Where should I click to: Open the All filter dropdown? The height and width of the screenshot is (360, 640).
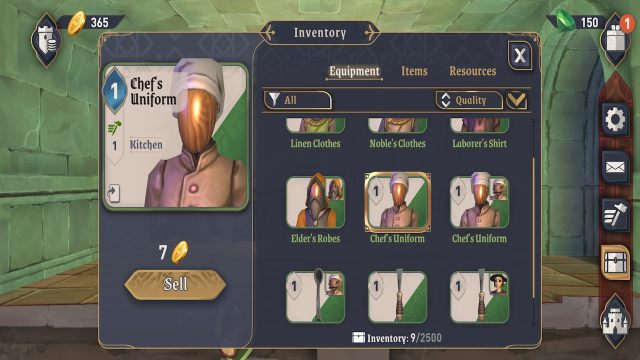[x=298, y=100]
